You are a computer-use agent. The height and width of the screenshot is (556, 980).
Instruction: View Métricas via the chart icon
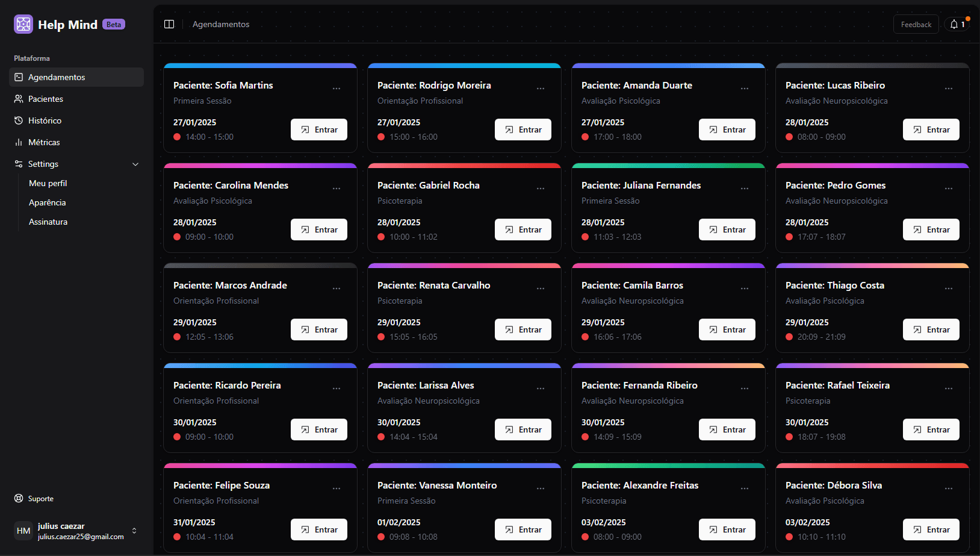point(19,142)
